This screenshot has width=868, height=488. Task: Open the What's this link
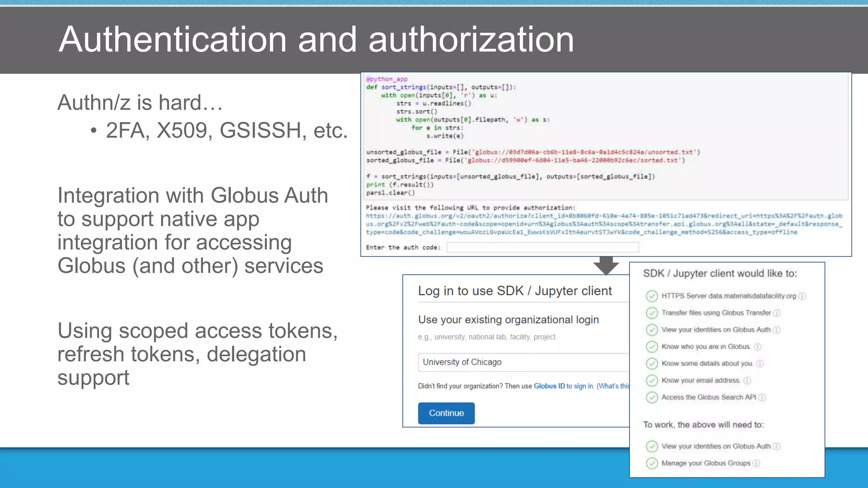pyautogui.click(x=614, y=386)
